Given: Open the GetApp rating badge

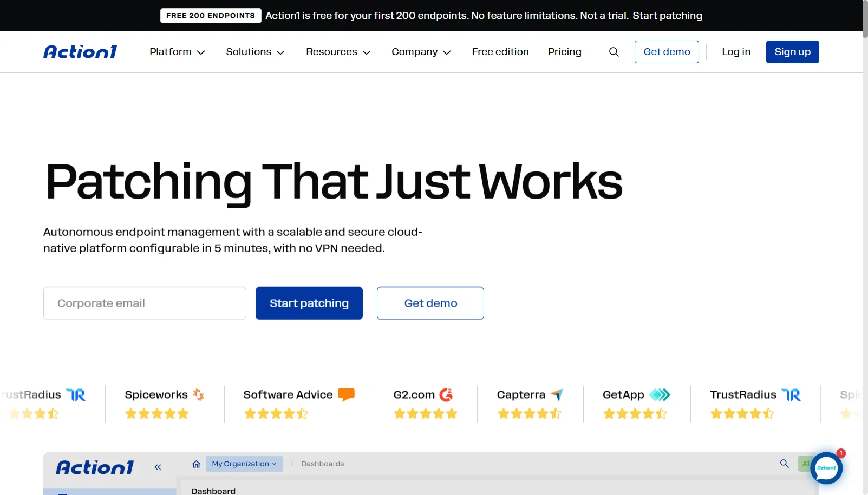Looking at the screenshot, I should click(x=636, y=404).
